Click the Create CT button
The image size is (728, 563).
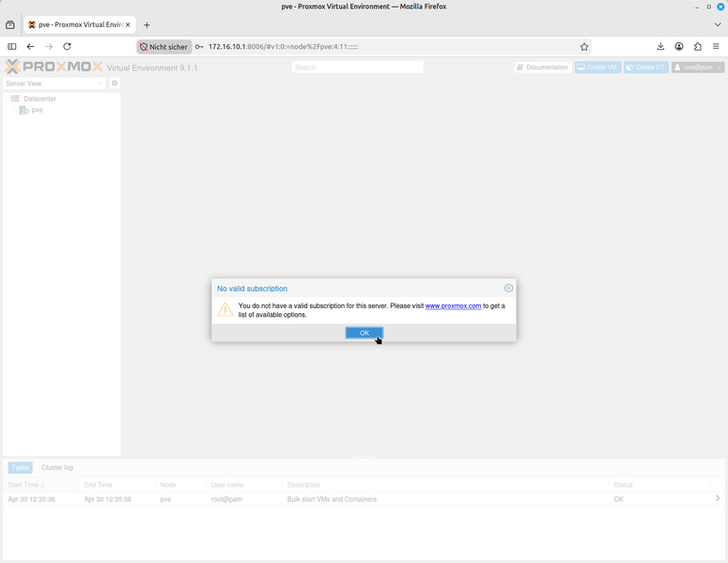[646, 68]
